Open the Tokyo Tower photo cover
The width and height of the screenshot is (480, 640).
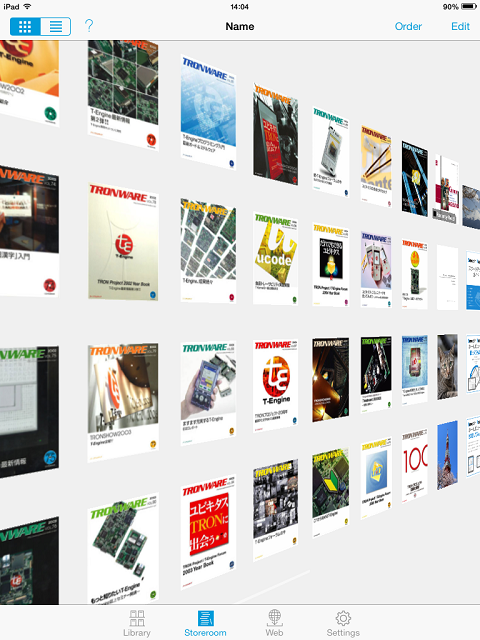pos(447,455)
